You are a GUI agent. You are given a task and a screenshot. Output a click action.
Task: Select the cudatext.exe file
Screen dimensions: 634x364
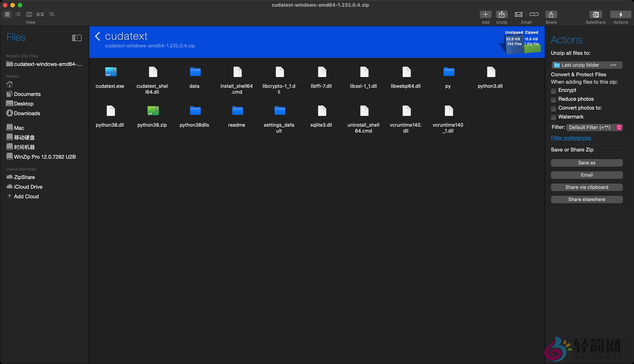(110, 72)
